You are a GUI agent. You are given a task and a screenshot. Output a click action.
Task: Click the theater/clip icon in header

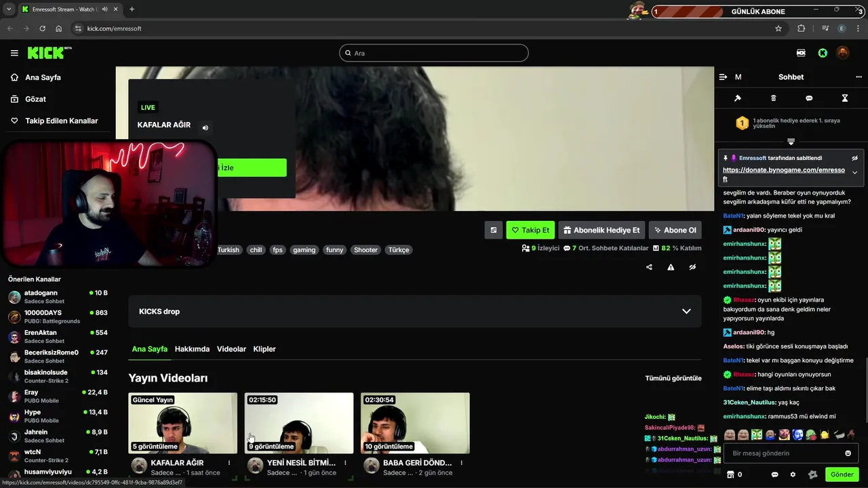click(x=801, y=53)
